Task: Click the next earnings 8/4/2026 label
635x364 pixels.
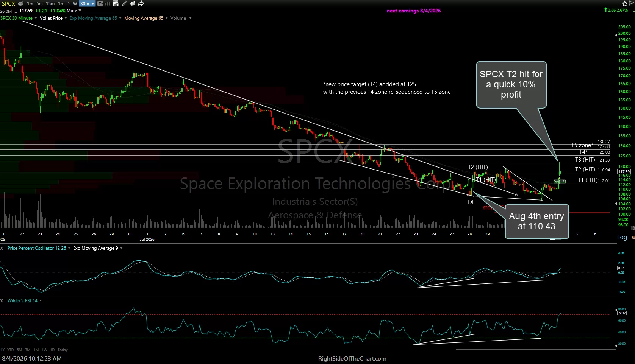Action: coord(414,11)
